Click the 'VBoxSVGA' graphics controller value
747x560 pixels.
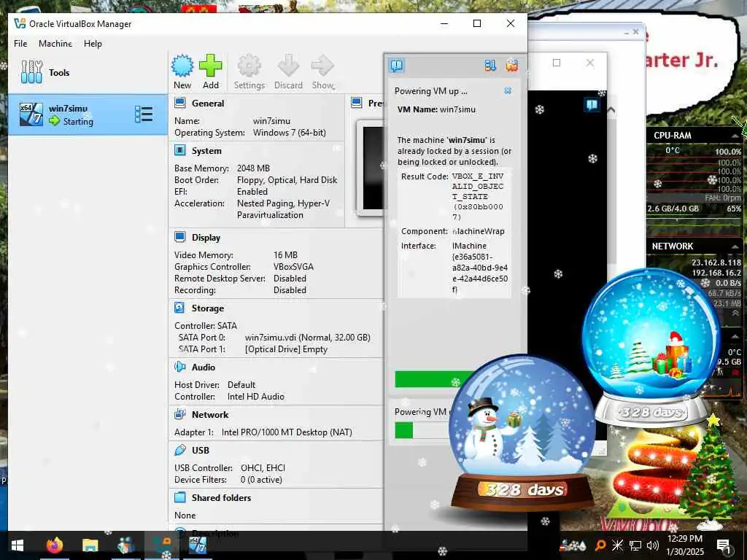(293, 267)
